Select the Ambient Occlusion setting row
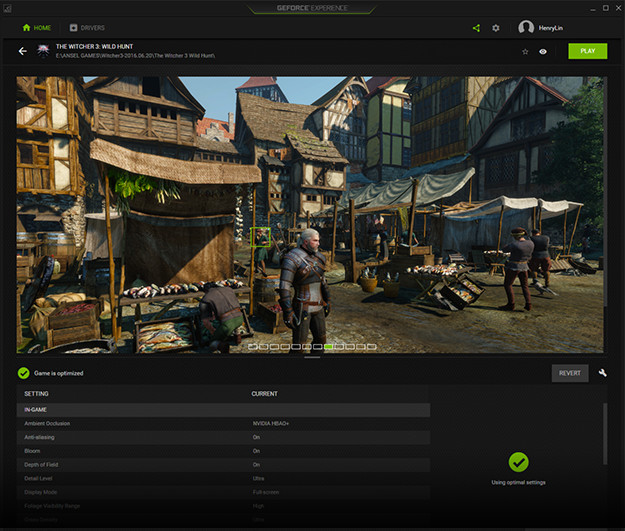This screenshot has height=531, width=625. tap(223, 423)
